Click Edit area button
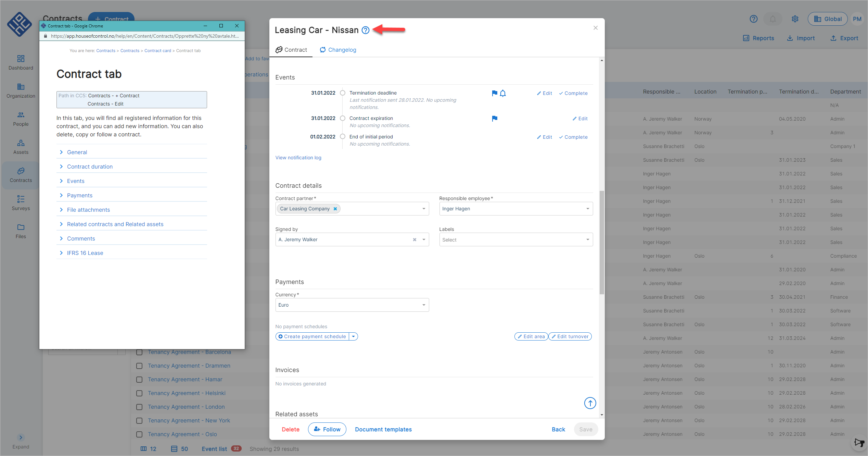This screenshot has width=868, height=456. click(531, 336)
